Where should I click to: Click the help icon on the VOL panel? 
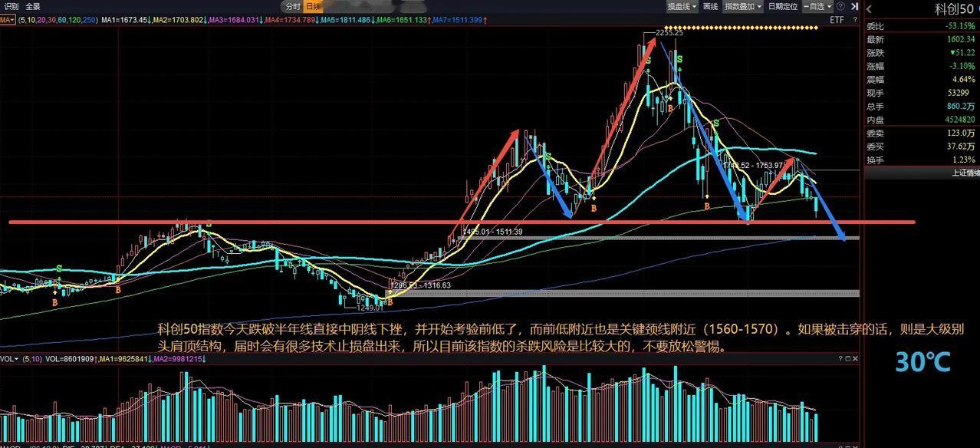840,358
